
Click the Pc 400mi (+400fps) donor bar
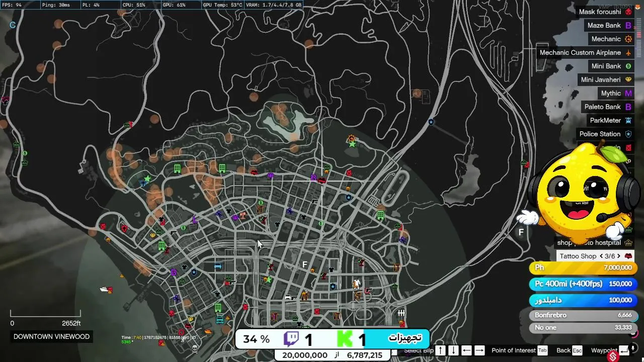tap(583, 284)
